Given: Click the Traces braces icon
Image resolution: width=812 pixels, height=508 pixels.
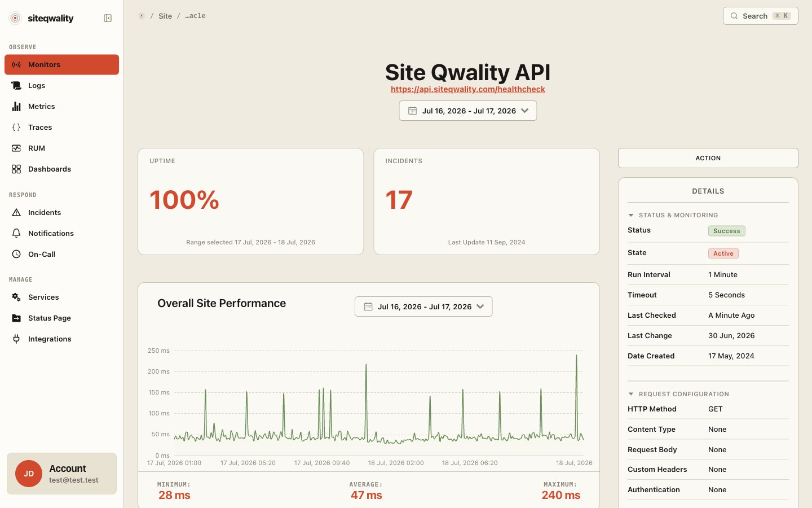Looking at the screenshot, I should 16,127.
